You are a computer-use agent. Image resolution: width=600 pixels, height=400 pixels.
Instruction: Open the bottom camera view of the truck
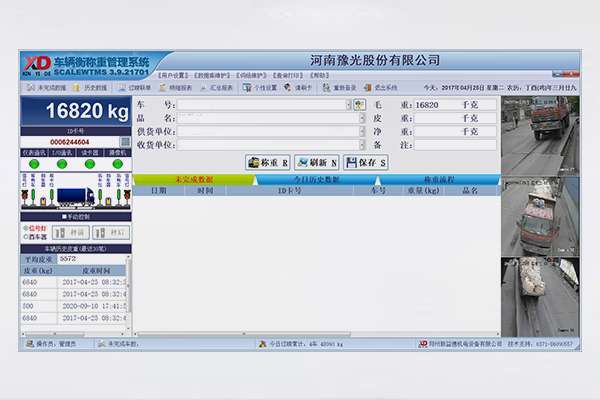click(540, 297)
